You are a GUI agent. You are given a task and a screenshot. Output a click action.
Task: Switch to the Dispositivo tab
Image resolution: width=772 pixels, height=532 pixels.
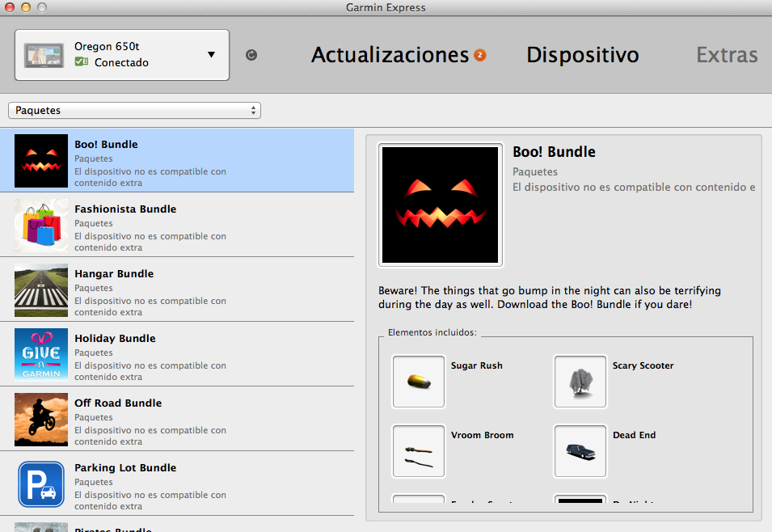point(583,55)
